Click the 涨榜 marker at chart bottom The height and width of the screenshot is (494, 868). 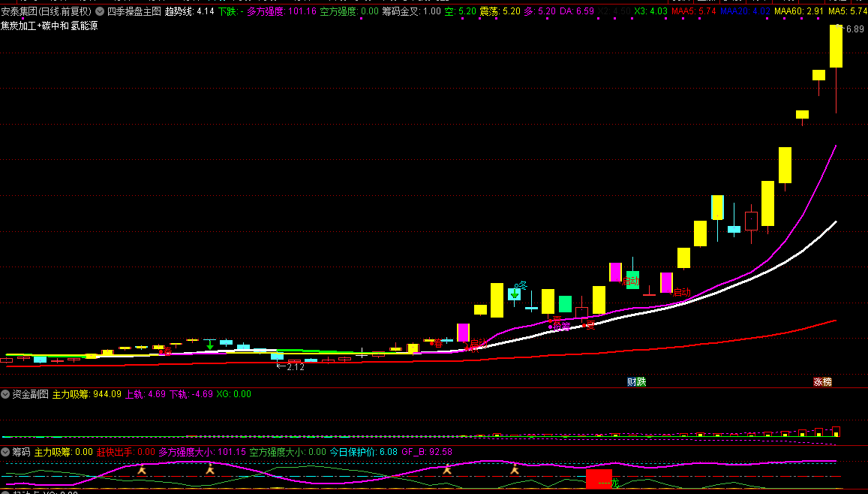coord(822,381)
